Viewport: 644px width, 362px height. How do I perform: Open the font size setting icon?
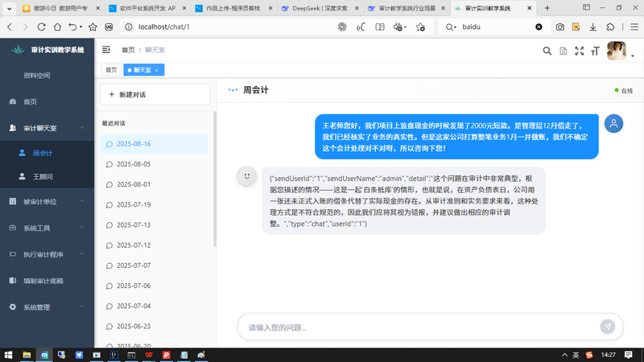[595, 51]
